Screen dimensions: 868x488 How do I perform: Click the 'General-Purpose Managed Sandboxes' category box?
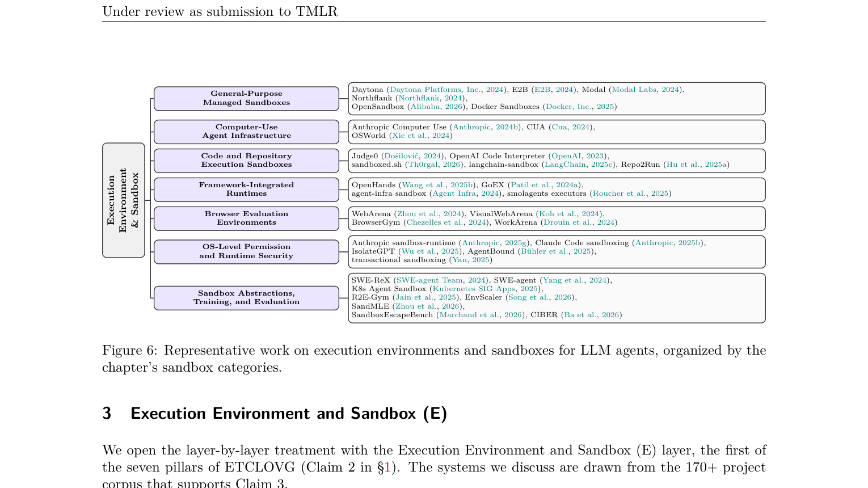[247, 99]
